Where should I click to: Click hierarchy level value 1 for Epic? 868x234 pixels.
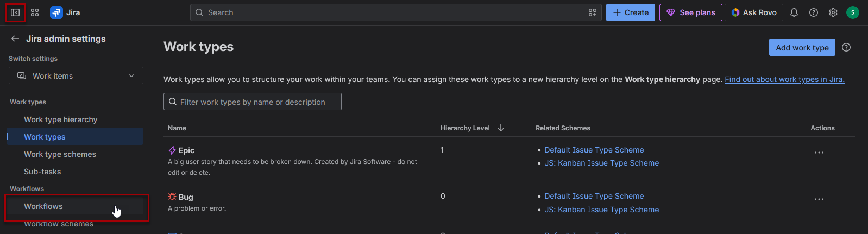(442, 150)
